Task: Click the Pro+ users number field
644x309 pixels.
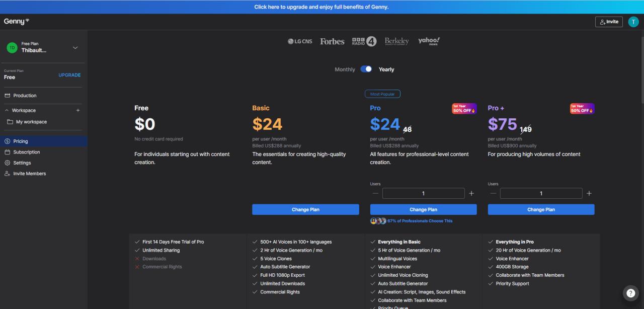Action: [x=541, y=193]
